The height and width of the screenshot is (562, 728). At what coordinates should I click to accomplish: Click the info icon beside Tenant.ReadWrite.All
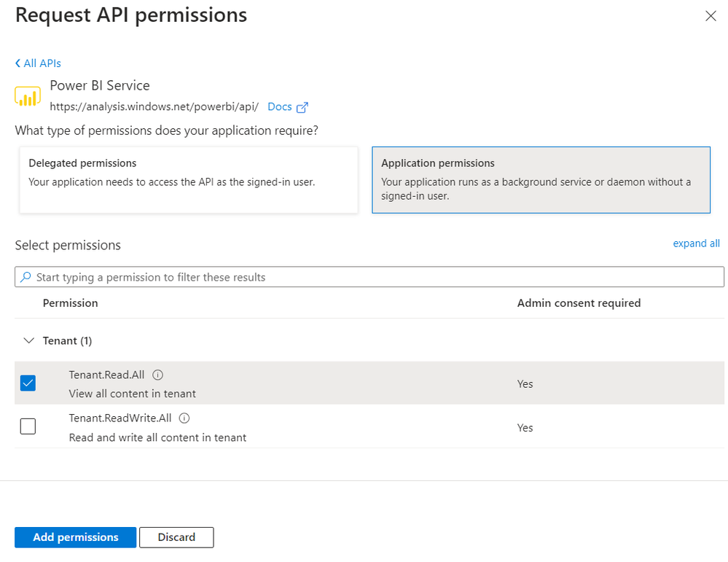coord(184,418)
